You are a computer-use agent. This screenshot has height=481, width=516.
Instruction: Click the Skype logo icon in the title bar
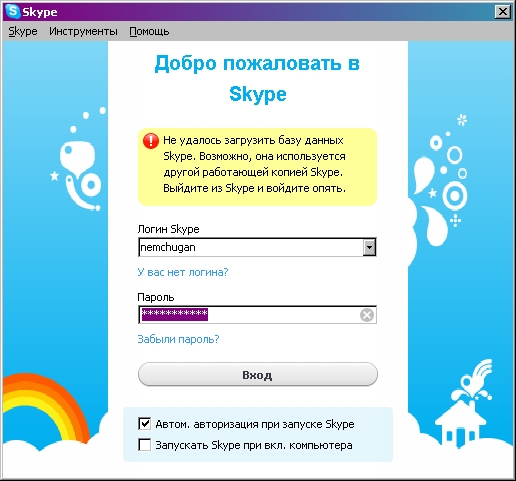tap(13, 11)
